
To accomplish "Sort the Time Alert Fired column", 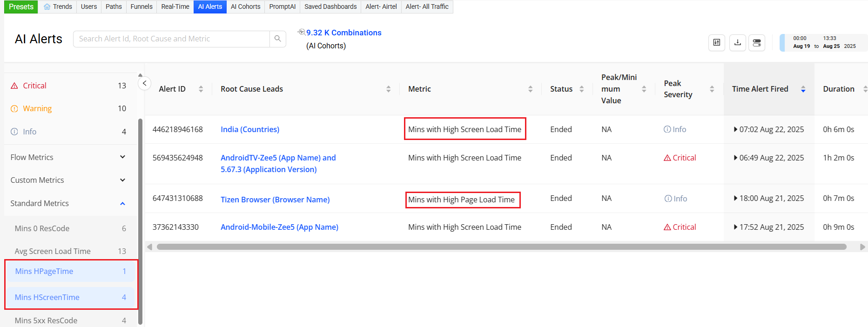I will [x=803, y=89].
